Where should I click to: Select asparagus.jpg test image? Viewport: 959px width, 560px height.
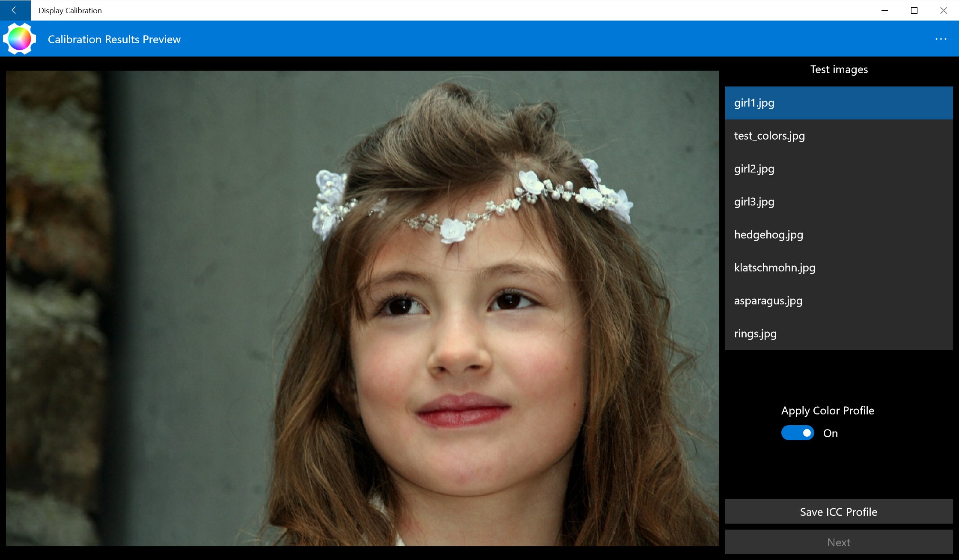pyautogui.click(x=768, y=301)
